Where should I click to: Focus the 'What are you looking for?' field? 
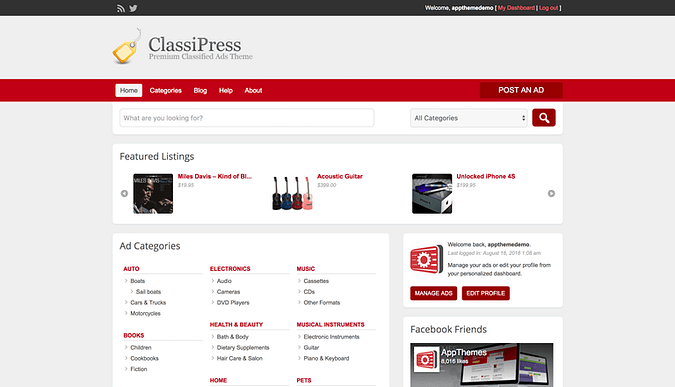[x=247, y=118]
